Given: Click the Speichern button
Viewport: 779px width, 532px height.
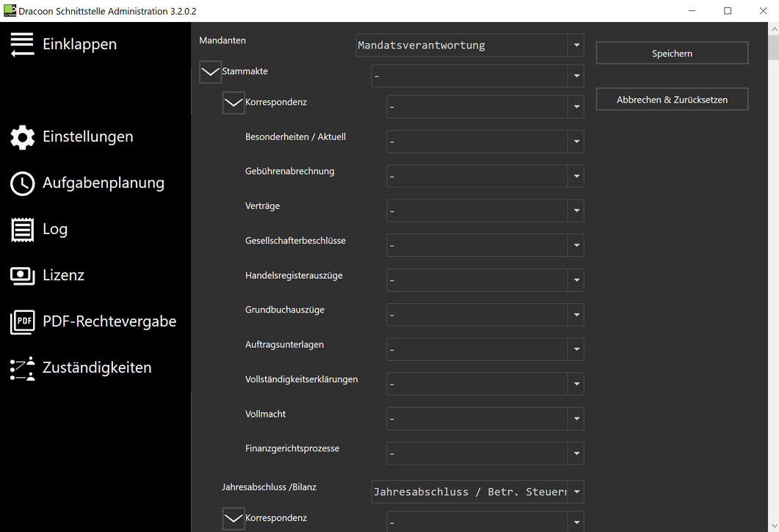Looking at the screenshot, I should [672, 53].
